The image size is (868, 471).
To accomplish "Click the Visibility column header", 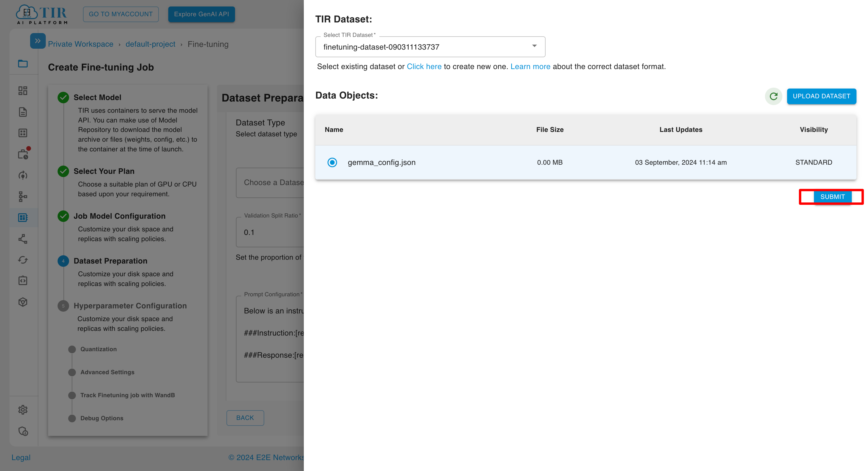I will coord(814,130).
